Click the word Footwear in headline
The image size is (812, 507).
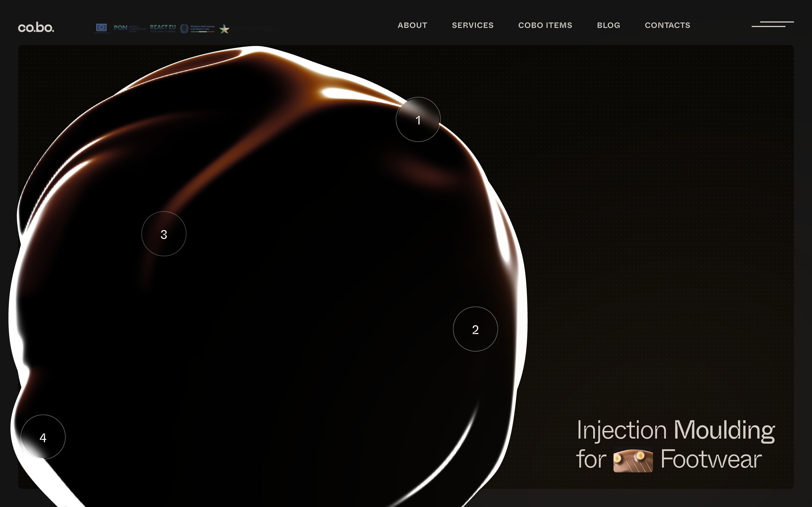tap(711, 459)
